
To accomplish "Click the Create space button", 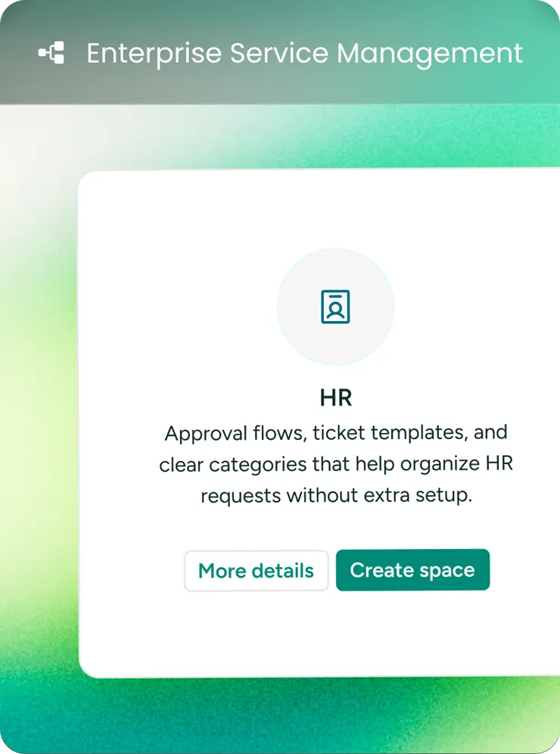I will [x=412, y=570].
